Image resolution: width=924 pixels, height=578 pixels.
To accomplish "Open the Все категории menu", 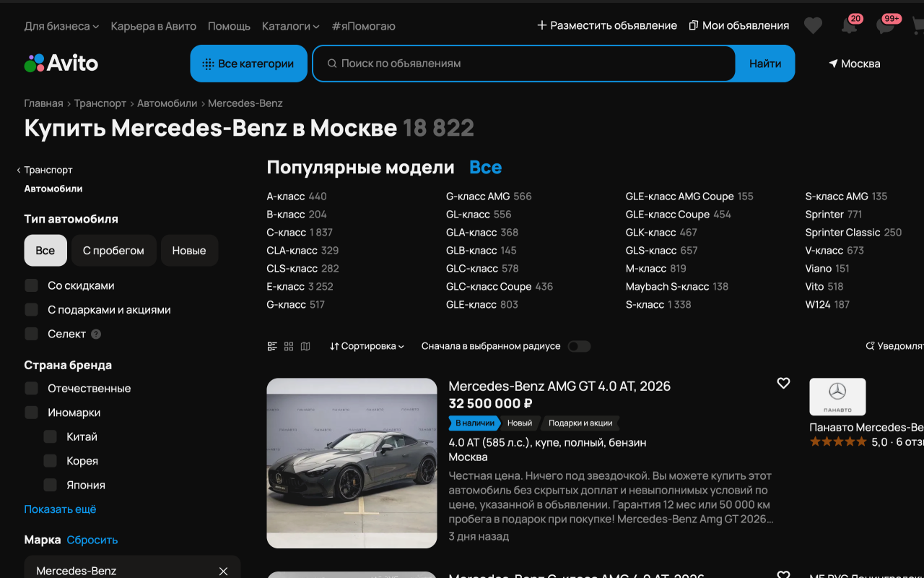I will (249, 64).
